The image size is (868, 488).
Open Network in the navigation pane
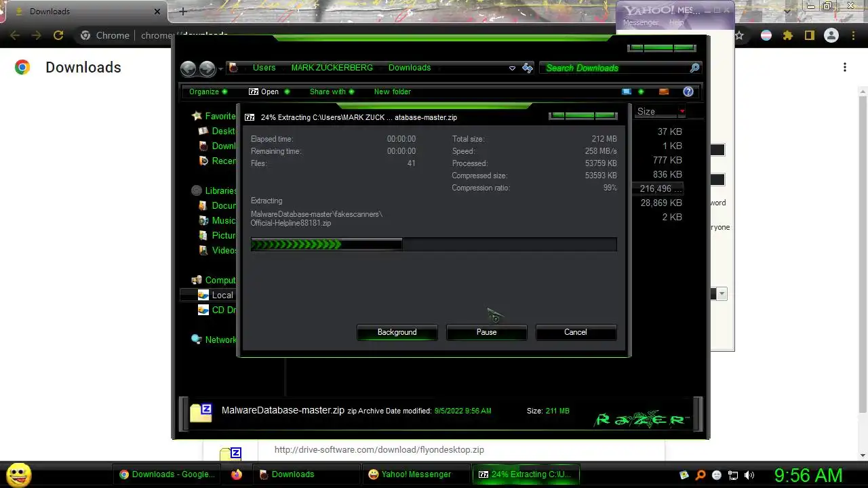click(x=214, y=340)
